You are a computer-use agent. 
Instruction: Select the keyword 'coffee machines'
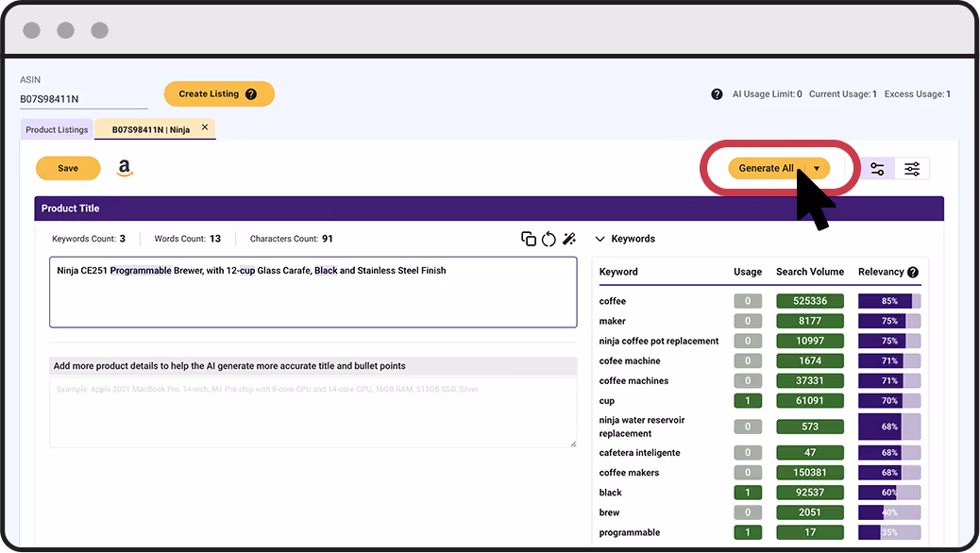click(x=634, y=381)
